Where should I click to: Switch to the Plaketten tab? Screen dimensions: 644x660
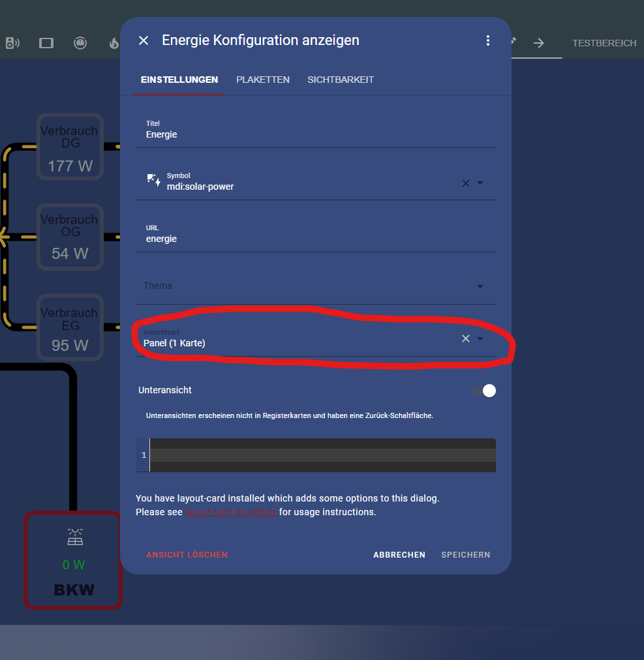click(263, 80)
